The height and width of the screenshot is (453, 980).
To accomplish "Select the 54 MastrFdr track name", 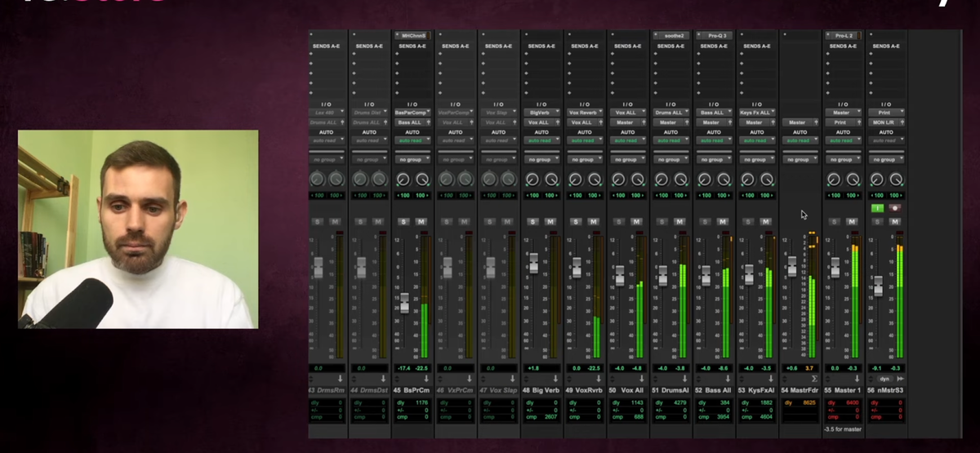I will [799, 390].
